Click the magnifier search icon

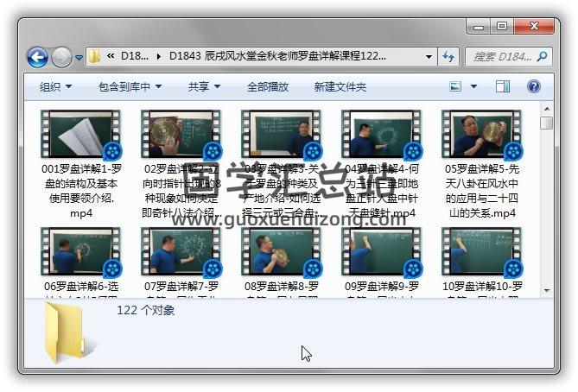point(543,56)
